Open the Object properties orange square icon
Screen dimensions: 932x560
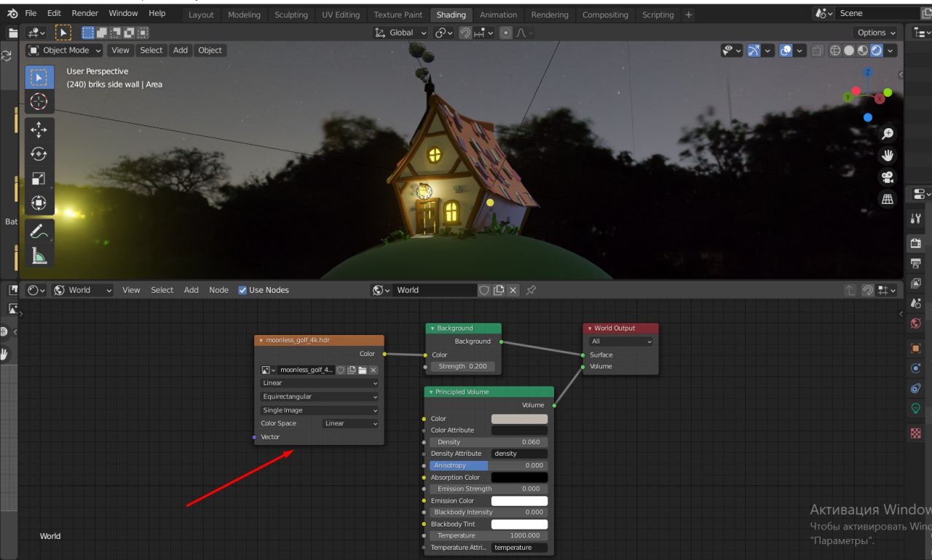point(916,348)
